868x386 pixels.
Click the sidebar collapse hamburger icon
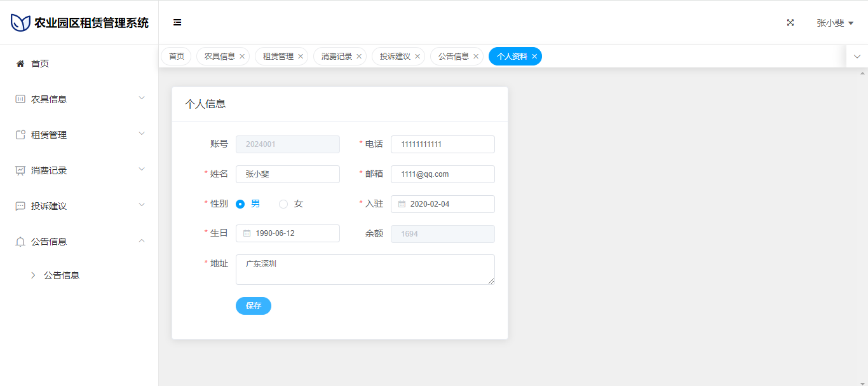[177, 22]
